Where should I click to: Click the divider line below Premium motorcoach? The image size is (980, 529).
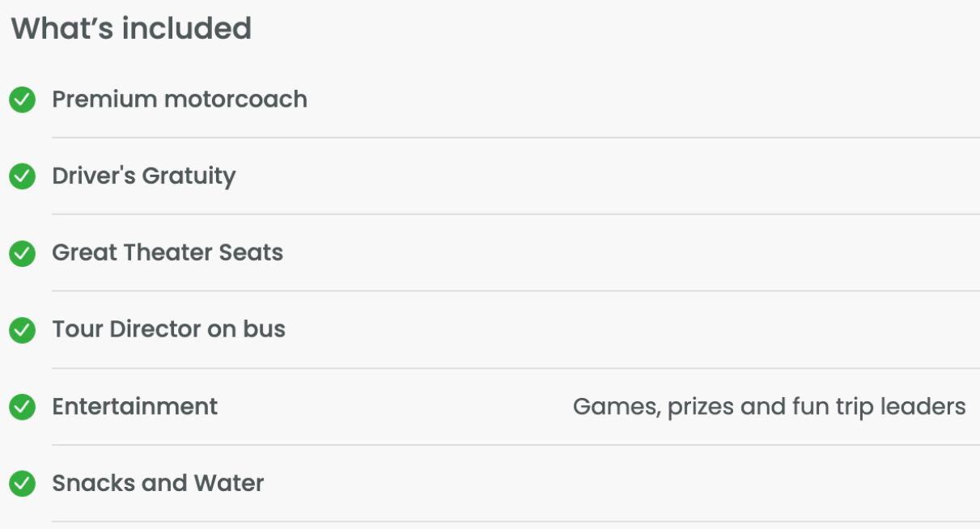point(515,138)
